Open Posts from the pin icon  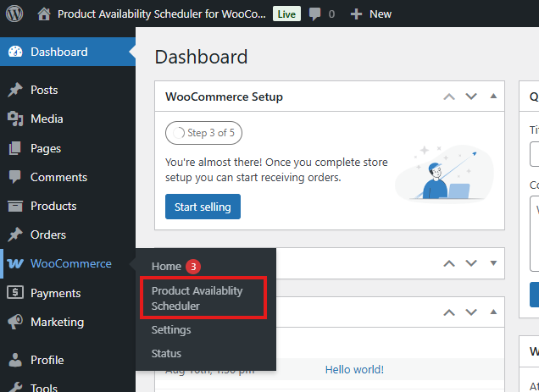[x=15, y=90]
